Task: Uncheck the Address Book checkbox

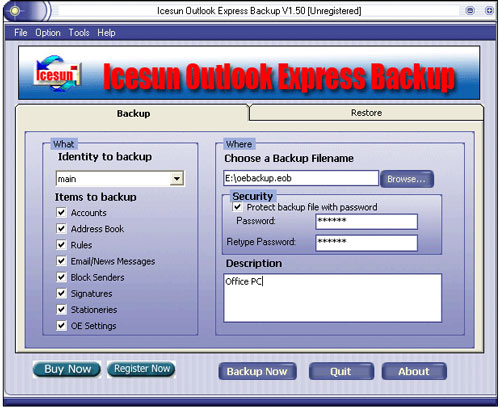Action: 61,228
